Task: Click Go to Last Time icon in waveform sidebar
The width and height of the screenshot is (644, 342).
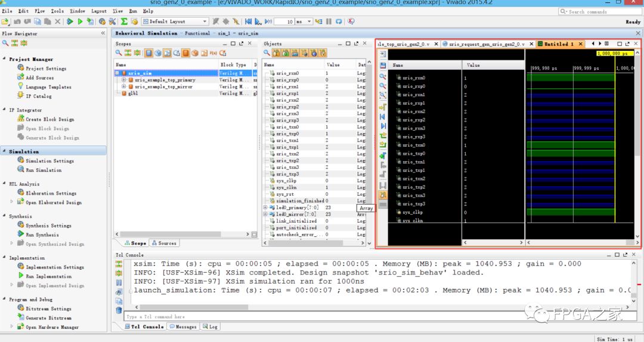Action: click(383, 126)
